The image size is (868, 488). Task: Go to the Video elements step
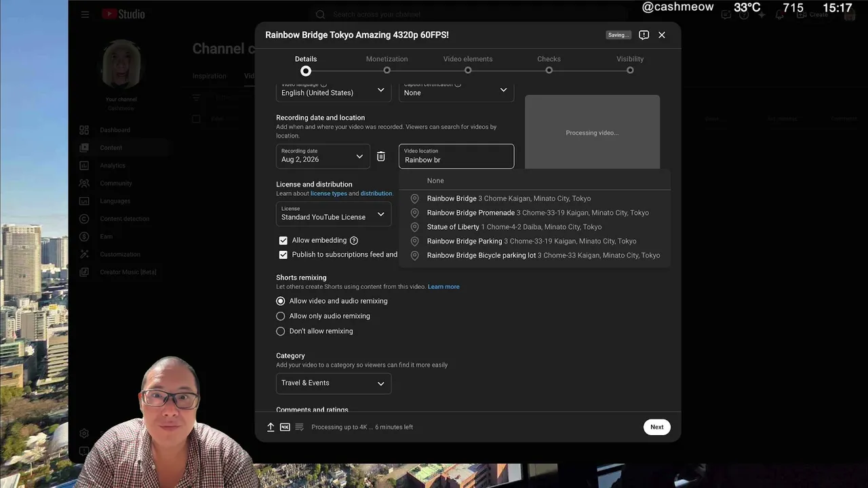click(x=468, y=64)
